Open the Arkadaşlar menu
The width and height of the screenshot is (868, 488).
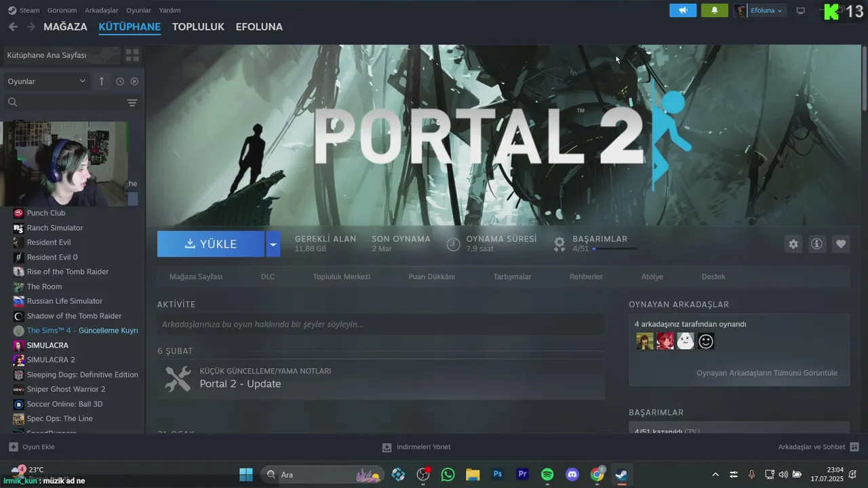point(102,10)
